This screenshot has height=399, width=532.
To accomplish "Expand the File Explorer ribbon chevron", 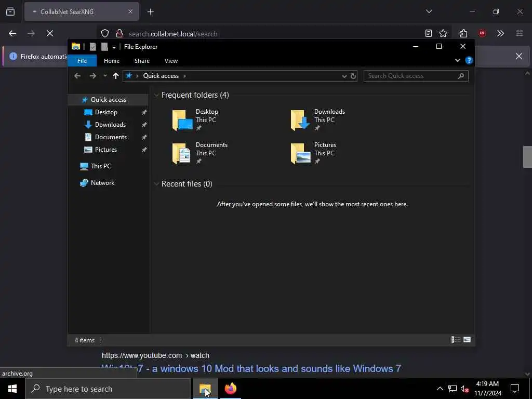I will click(x=457, y=60).
